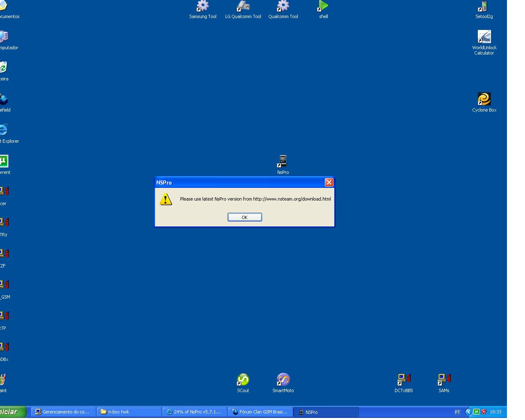
Task: Select the NsPro desktop shortcut
Action: point(283,164)
